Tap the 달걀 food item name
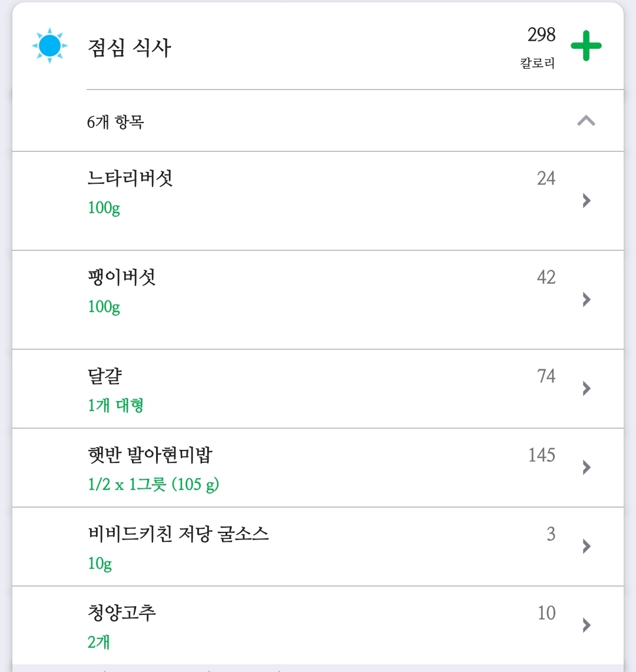 pos(105,376)
